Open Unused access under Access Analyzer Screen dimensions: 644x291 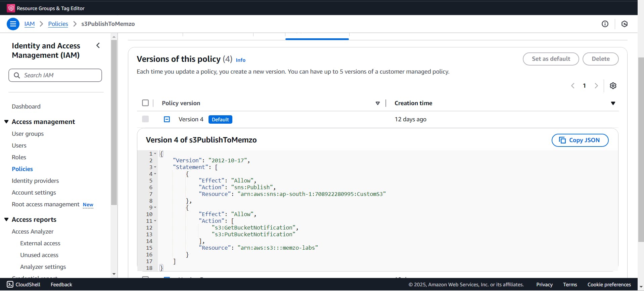pyautogui.click(x=39, y=255)
